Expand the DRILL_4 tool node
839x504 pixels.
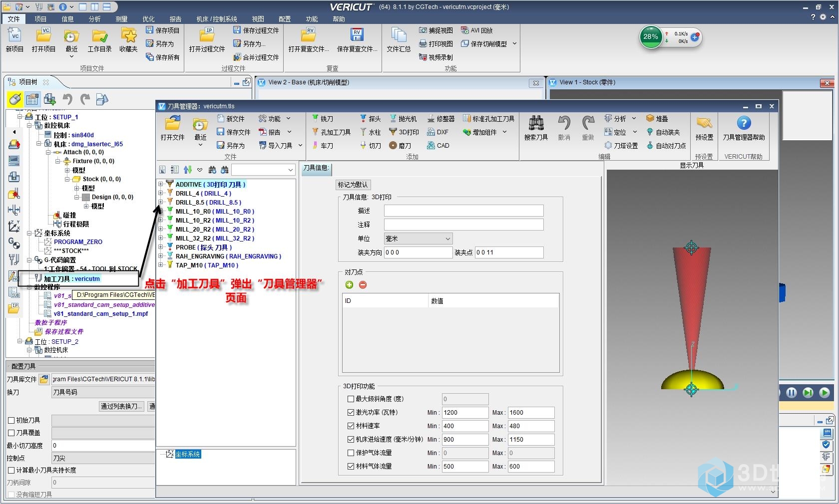pos(161,193)
